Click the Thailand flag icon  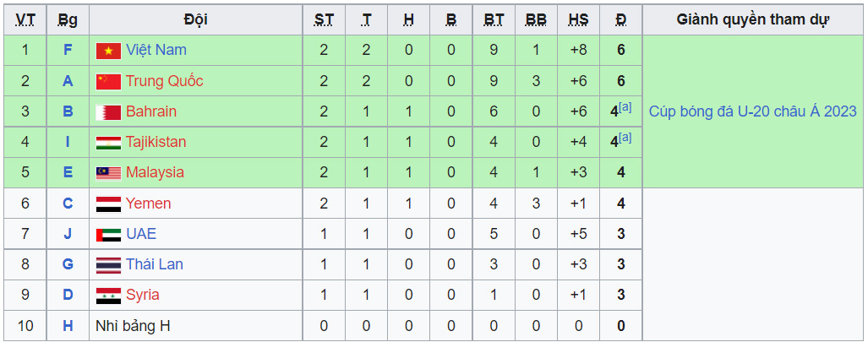108,264
